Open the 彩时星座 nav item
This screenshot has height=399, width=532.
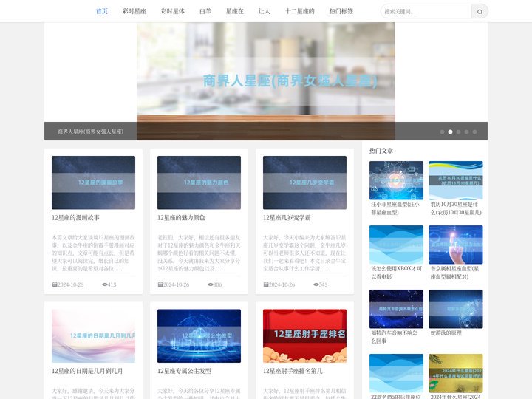tap(134, 11)
